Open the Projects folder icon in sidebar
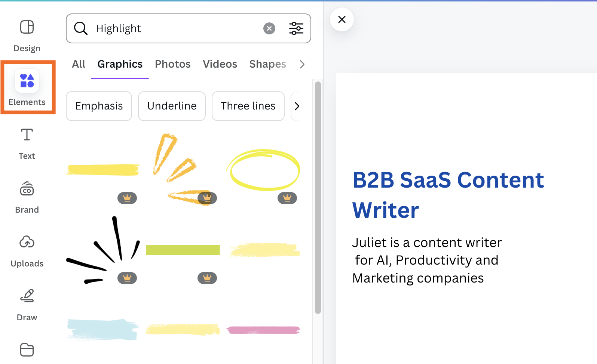This screenshot has width=597, height=364. point(27,350)
